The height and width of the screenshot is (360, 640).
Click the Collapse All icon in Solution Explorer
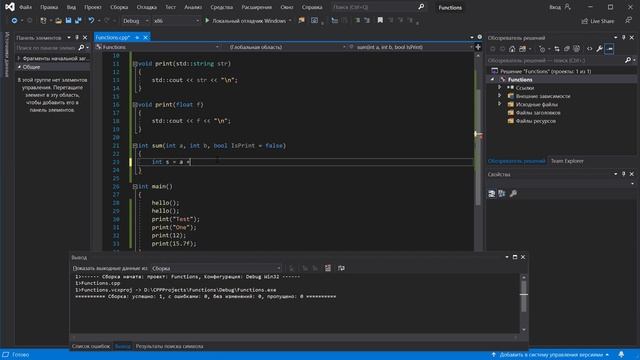point(567,49)
